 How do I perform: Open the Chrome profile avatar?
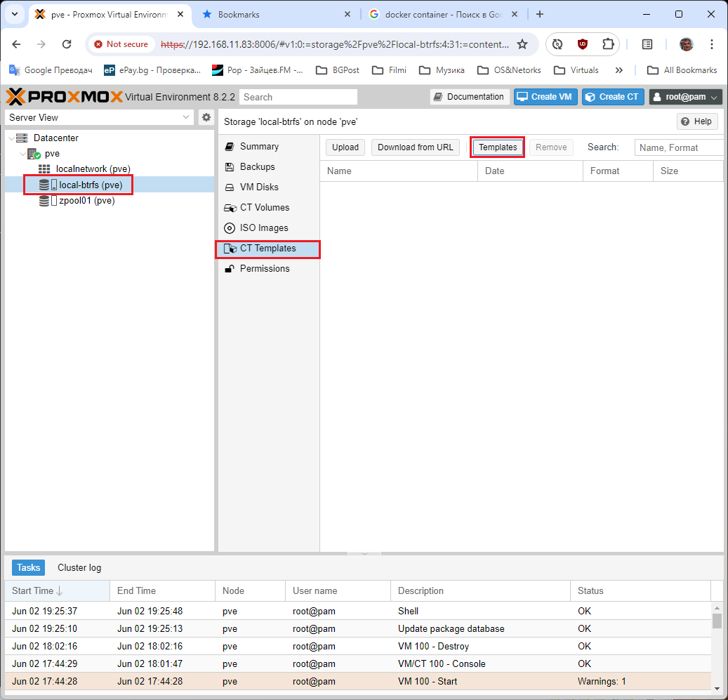click(x=686, y=44)
